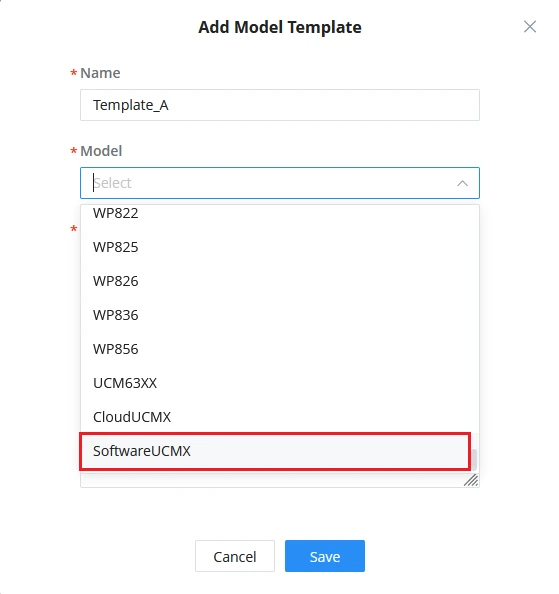Pick WP826 in the dropdown list
Image resolution: width=559 pixels, height=594 pixels.
click(280, 281)
